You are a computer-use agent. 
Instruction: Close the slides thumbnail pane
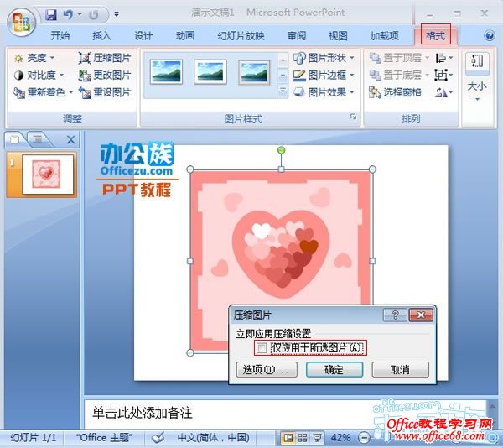click(x=71, y=139)
